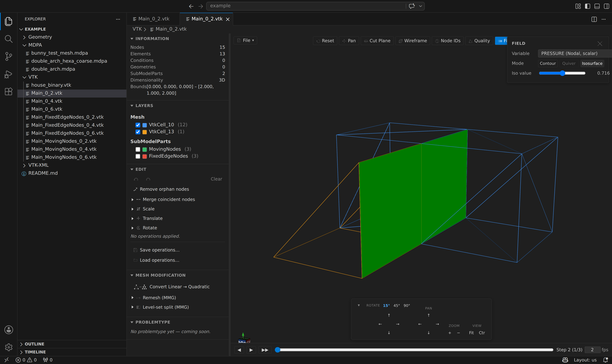This screenshot has width=612, height=364.
Task: Toggle Node IDs display
Action: point(448,41)
